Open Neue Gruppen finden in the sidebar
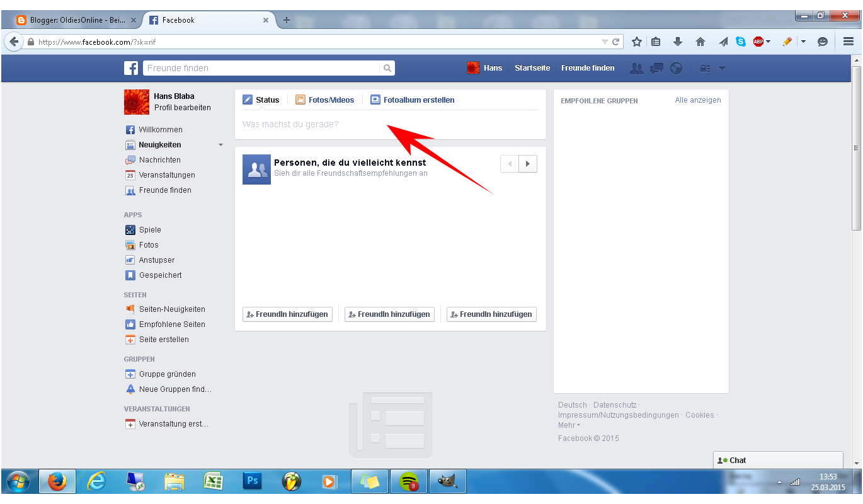863x504 pixels. click(x=168, y=389)
